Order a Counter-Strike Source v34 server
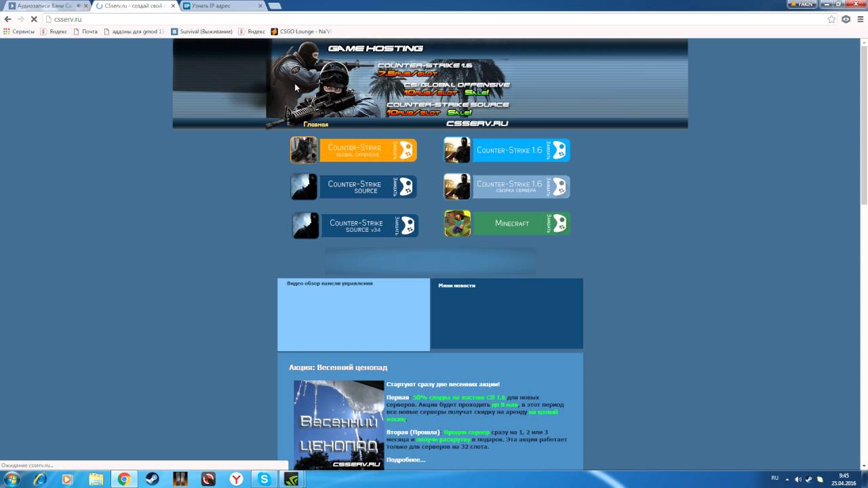868x488 pixels. 370,226
